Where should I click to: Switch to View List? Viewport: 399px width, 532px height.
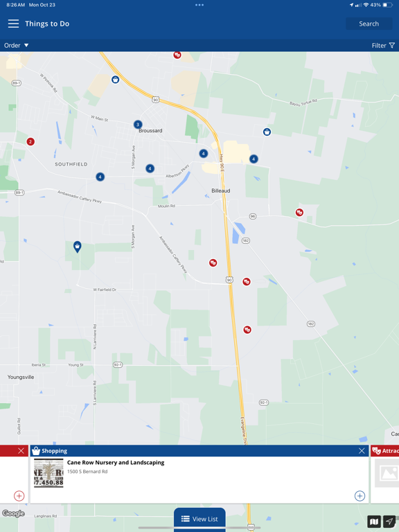(x=199, y=519)
